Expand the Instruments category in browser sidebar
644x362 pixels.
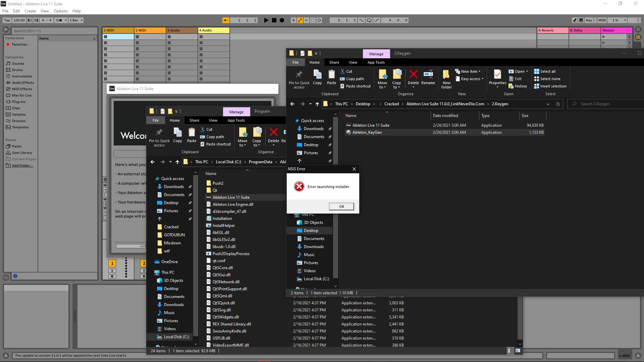(x=22, y=76)
